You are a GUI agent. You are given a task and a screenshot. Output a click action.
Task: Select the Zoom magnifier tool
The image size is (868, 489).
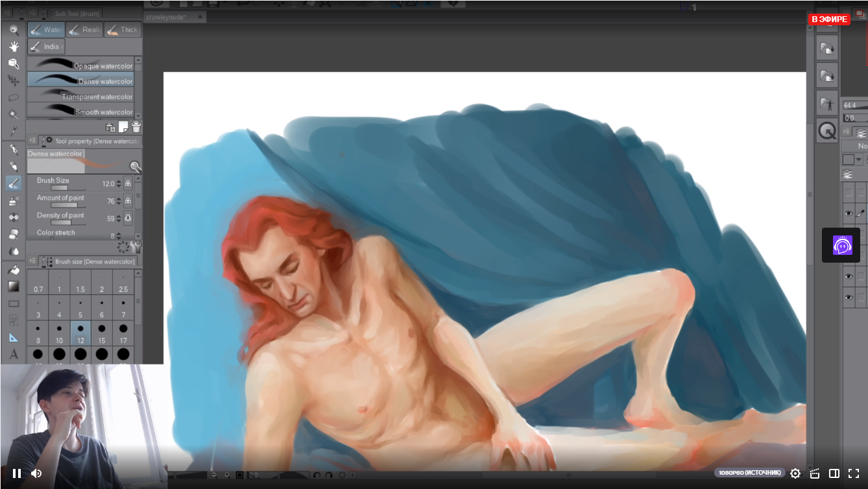point(14,30)
